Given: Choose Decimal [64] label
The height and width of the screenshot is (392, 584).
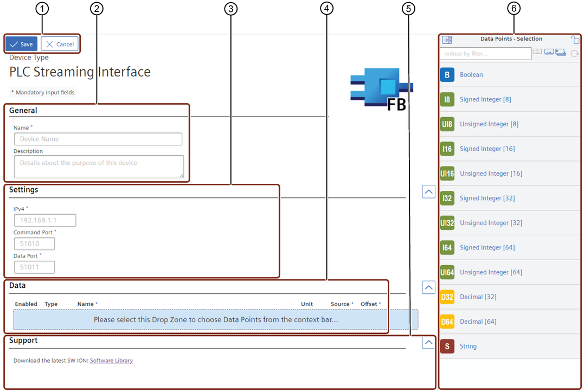Looking at the screenshot, I should point(478,322).
